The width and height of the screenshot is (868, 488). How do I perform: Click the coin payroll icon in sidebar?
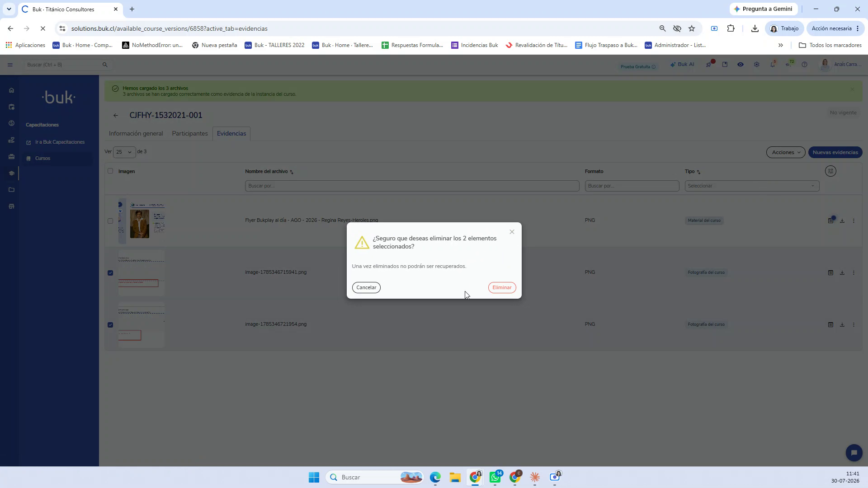click(11, 123)
